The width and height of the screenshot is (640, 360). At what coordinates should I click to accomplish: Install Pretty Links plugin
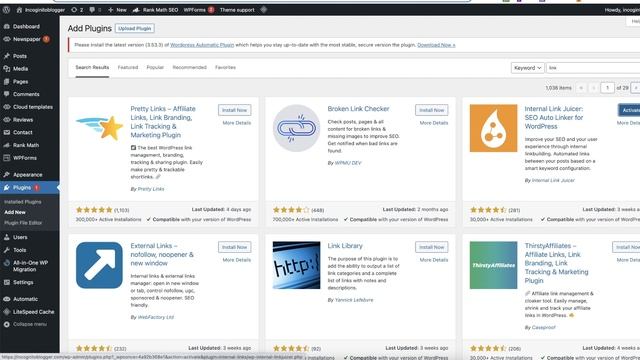tap(235, 110)
